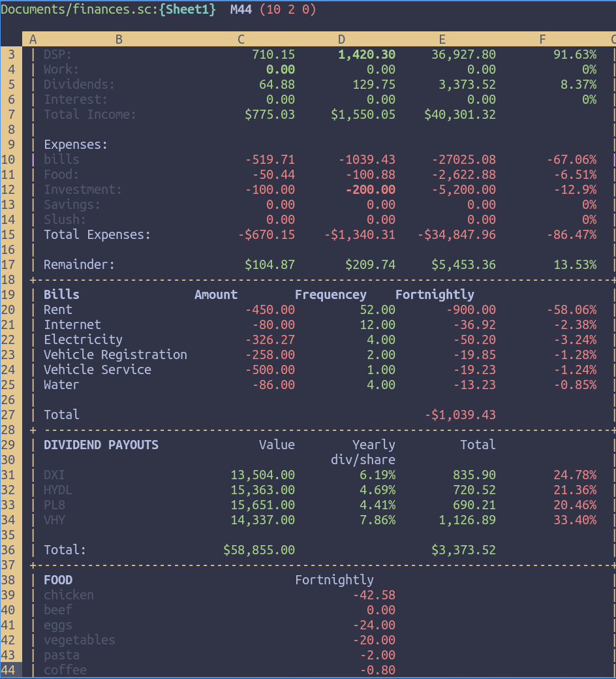
Task: Select the bold 1,420.30 cell
Action: 367,55
